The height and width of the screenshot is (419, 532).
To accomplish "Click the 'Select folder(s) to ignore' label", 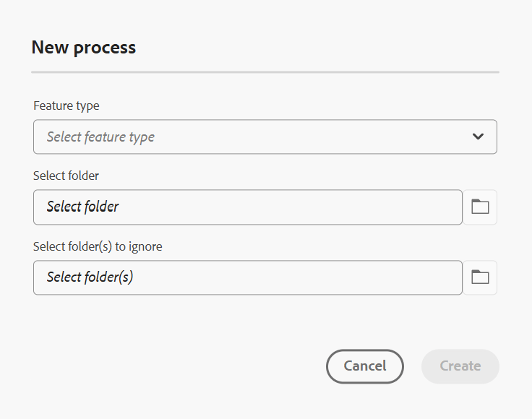I will click(98, 246).
